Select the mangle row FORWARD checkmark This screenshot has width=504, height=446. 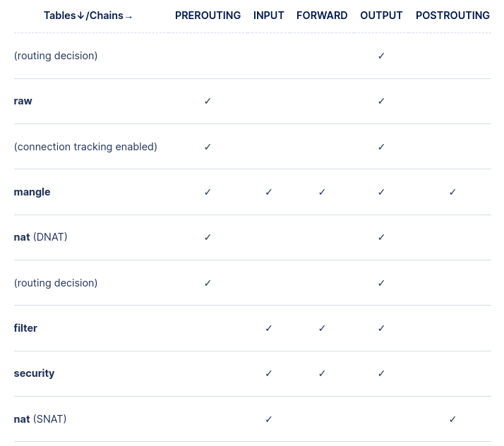[322, 192]
